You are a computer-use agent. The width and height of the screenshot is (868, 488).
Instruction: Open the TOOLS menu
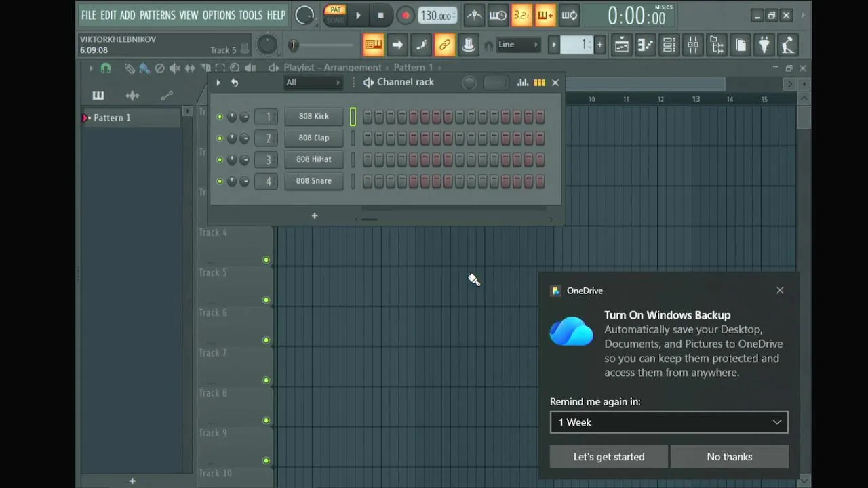coord(250,15)
